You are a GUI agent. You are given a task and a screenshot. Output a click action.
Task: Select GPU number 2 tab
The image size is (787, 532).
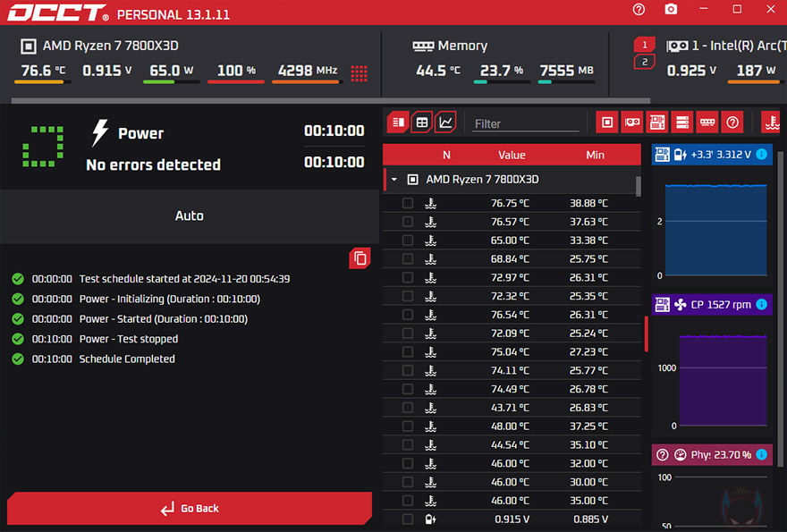645,62
